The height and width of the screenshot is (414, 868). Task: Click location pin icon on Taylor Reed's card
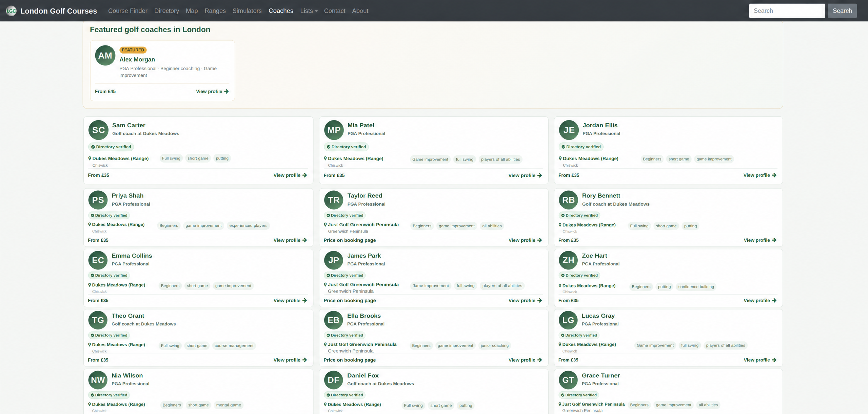(x=325, y=225)
